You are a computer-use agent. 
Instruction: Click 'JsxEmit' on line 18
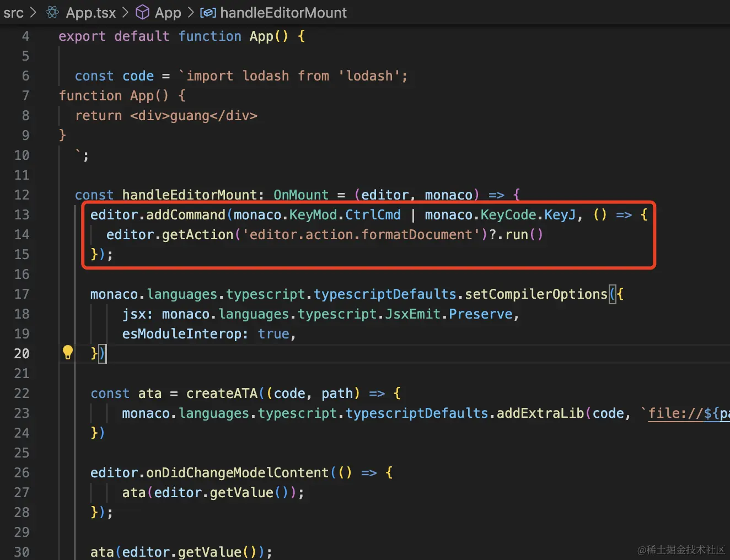click(413, 314)
